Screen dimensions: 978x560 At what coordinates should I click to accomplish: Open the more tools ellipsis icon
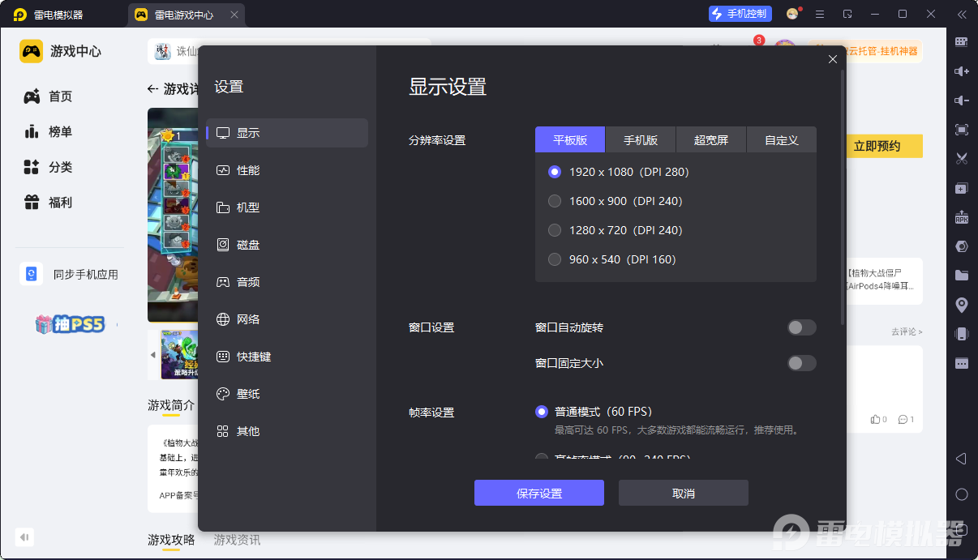pos(962,363)
